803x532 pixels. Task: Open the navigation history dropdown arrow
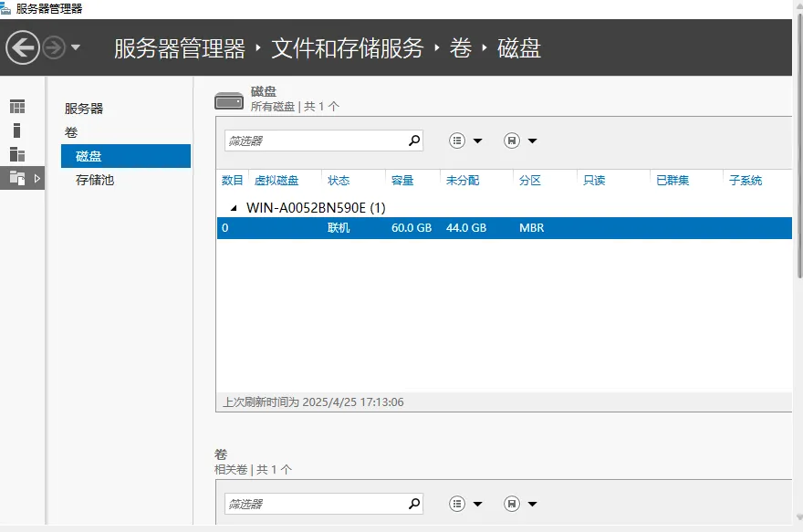pos(76,47)
